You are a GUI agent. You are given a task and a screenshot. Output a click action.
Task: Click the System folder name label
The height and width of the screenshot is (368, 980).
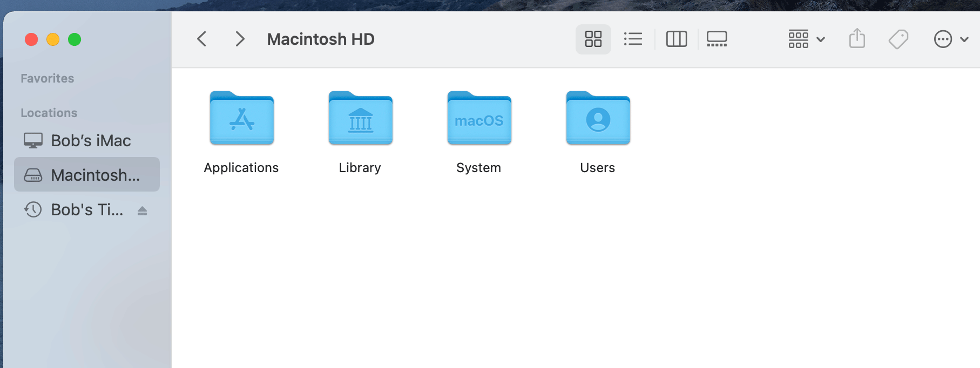click(479, 168)
